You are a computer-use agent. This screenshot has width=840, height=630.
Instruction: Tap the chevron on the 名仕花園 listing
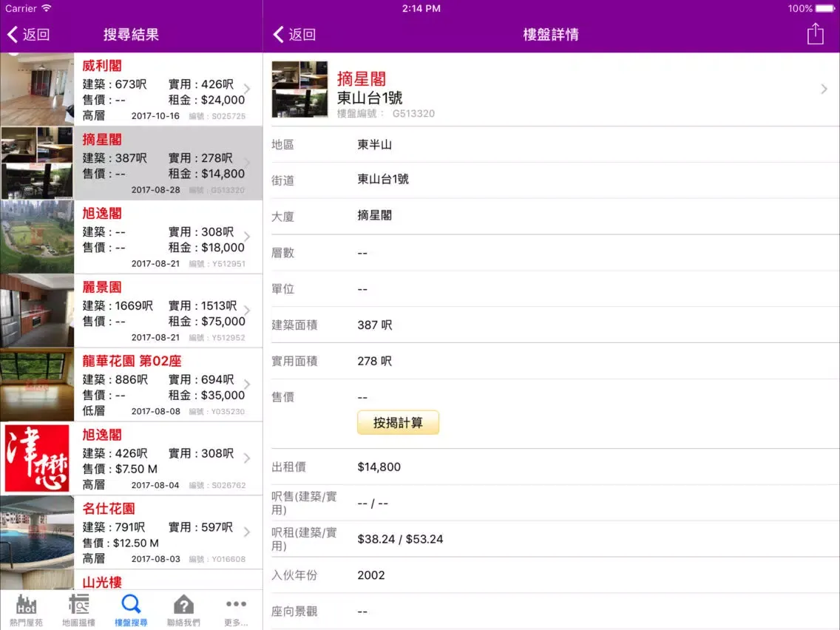(x=247, y=532)
